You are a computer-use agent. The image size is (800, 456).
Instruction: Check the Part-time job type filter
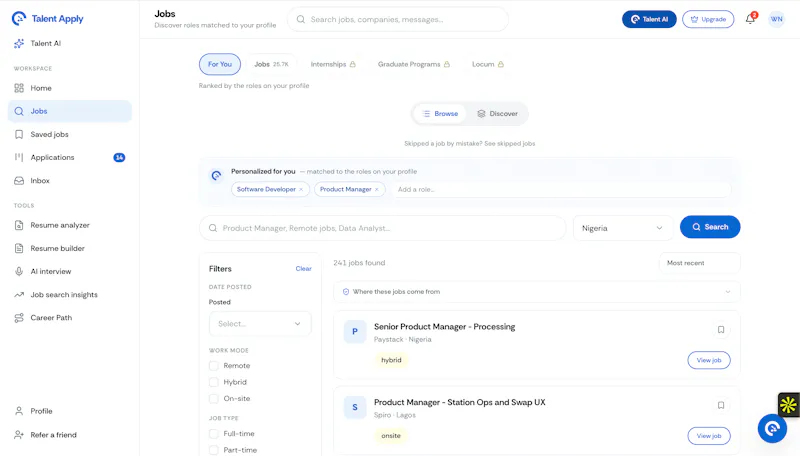tap(214, 450)
